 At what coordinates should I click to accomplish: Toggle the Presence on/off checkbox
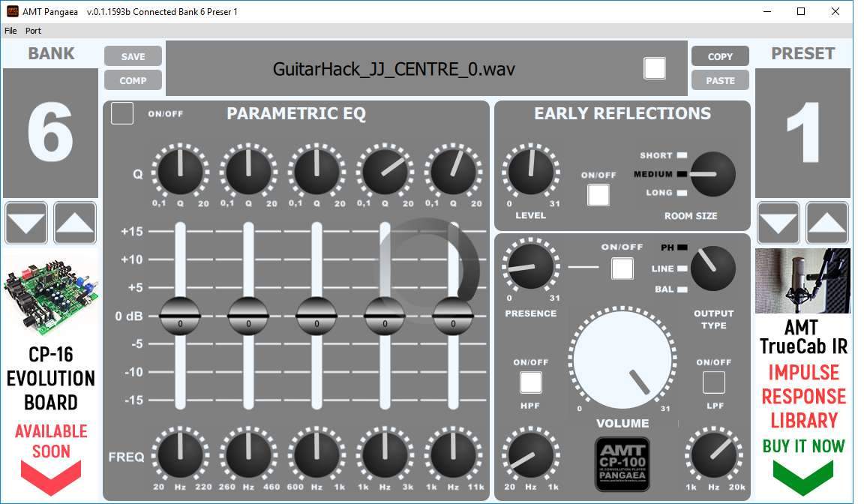(622, 268)
